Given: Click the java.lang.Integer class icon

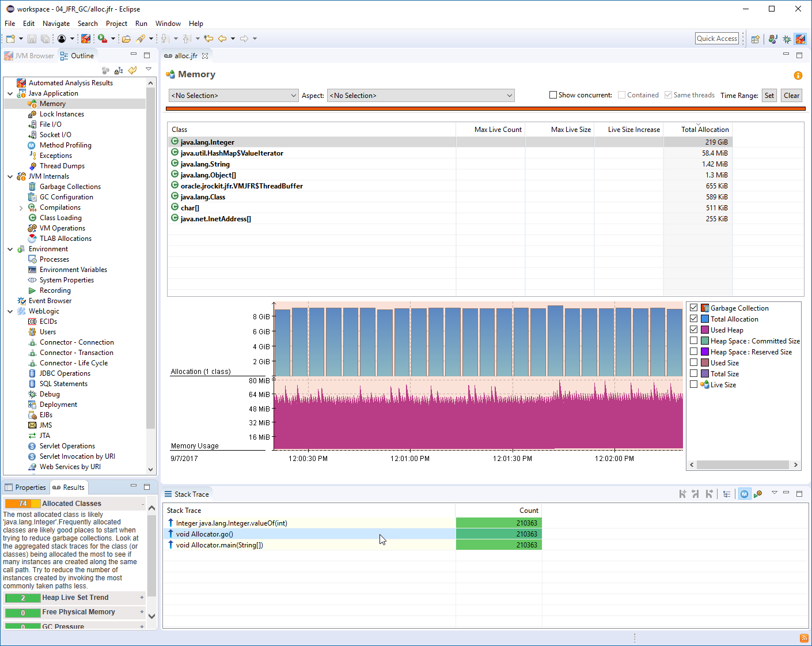Looking at the screenshot, I should click(174, 142).
